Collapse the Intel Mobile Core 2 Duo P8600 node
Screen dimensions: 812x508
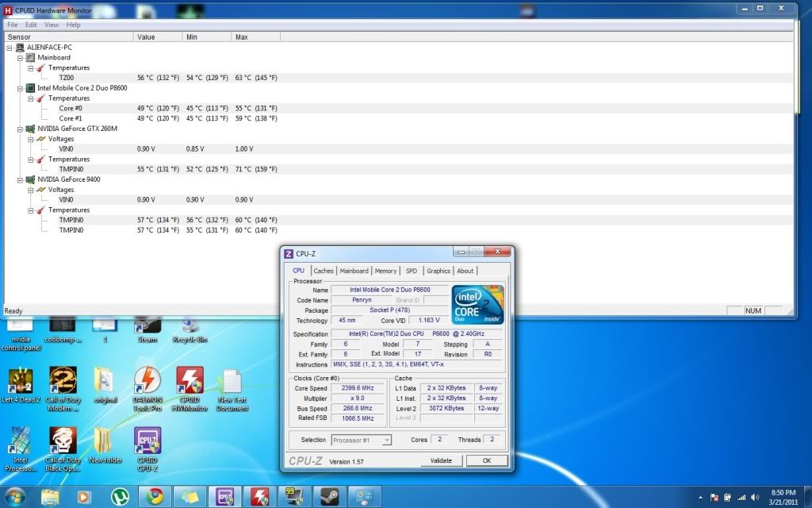20,88
